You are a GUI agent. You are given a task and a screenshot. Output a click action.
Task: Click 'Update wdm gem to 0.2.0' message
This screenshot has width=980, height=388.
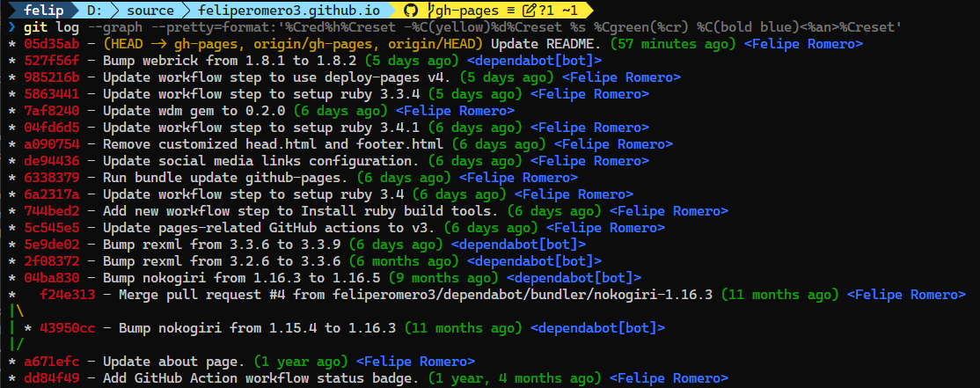[194, 111]
